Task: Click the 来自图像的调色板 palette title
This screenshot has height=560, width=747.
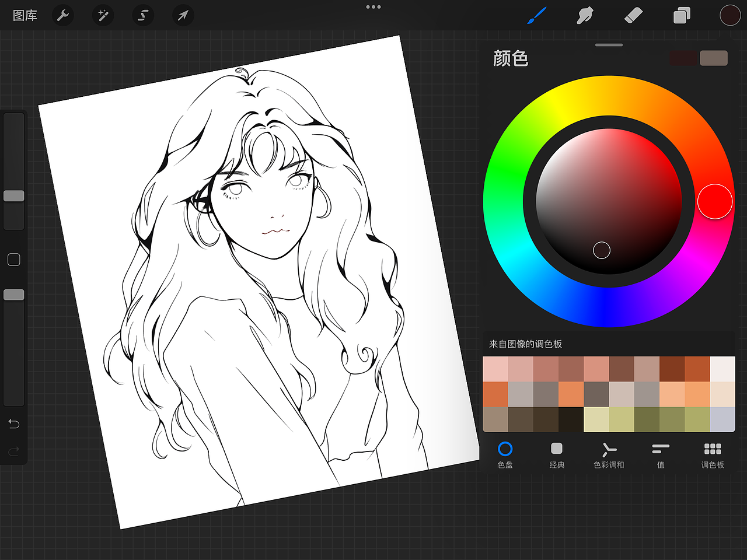Action: [x=525, y=344]
